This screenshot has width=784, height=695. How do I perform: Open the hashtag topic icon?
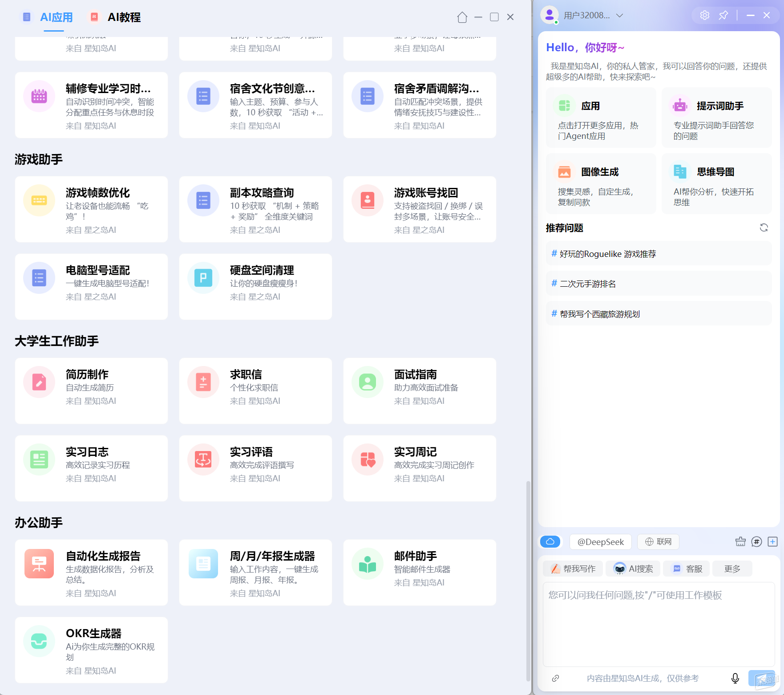(756, 541)
